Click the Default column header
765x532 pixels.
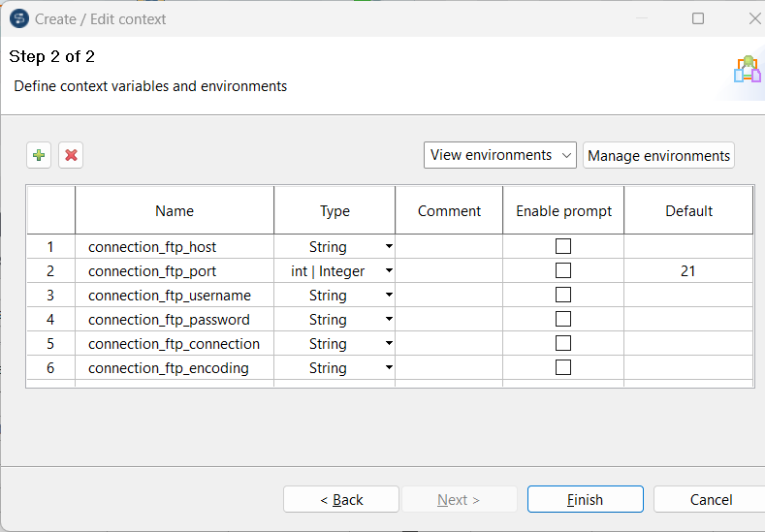(688, 210)
